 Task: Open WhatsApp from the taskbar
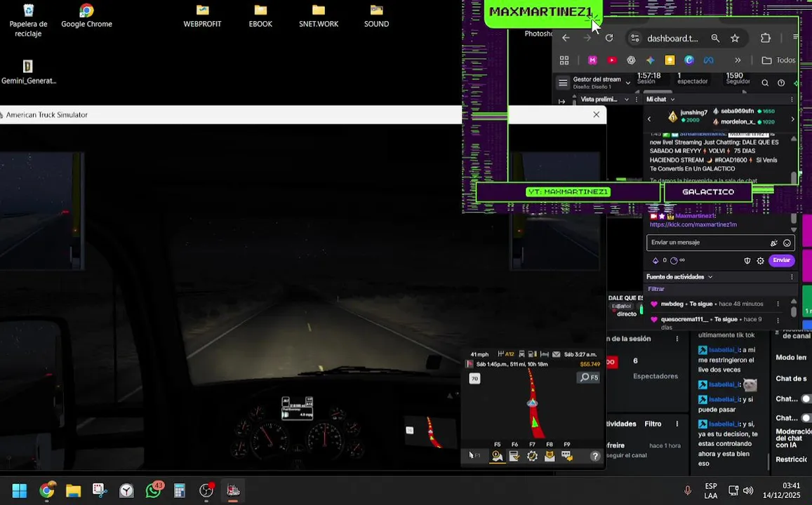click(x=153, y=490)
